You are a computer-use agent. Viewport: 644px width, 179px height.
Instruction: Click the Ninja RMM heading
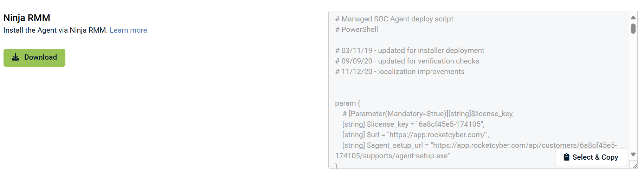coord(27,18)
